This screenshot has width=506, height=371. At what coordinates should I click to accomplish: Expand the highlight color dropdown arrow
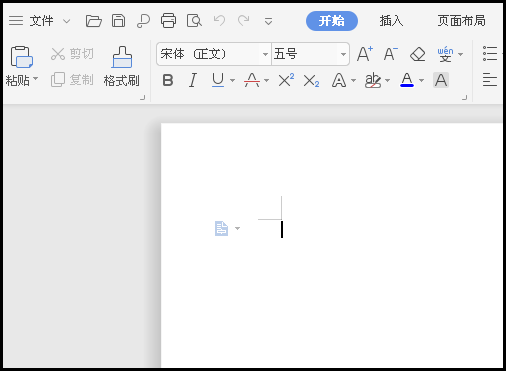pos(387,81)
